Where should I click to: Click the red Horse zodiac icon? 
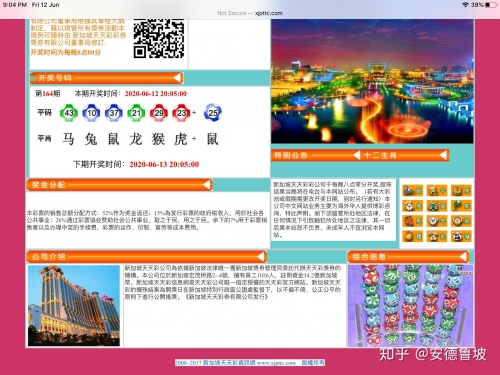coord(413,221)
